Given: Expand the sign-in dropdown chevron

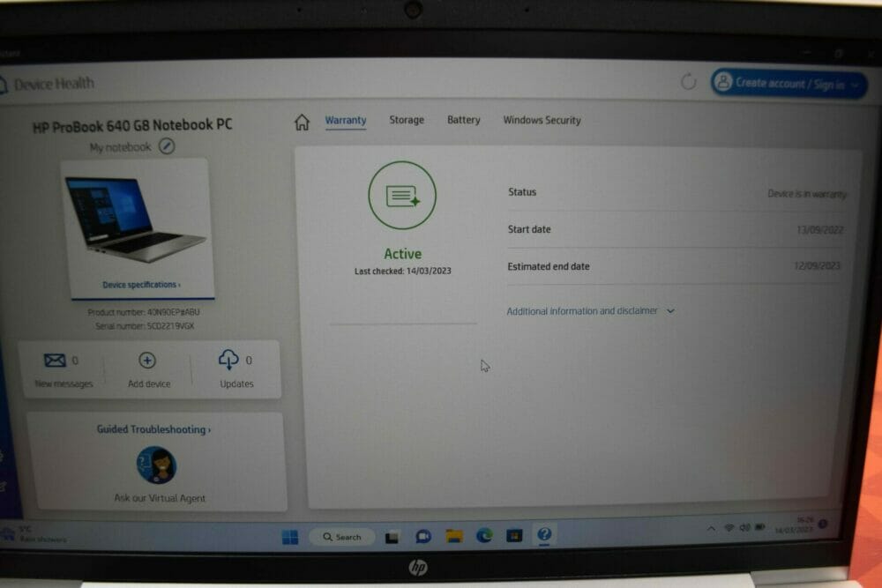Looking at the screenshot, I should click(x=855, y=86).
